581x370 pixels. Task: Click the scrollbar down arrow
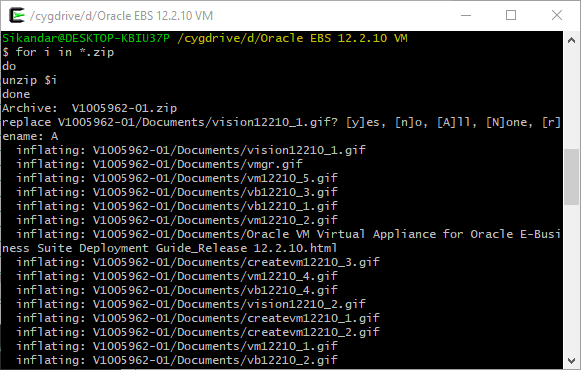click(x=571, y=360)
